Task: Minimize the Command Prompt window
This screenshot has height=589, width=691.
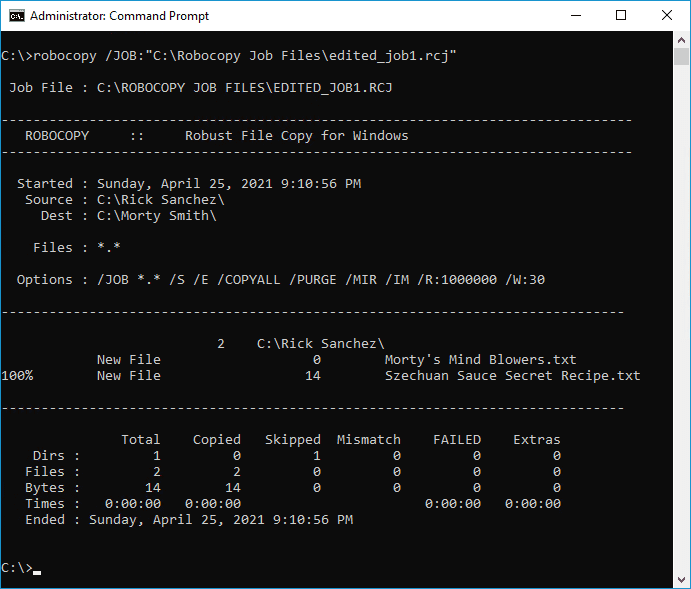Action: coord(576,16)
